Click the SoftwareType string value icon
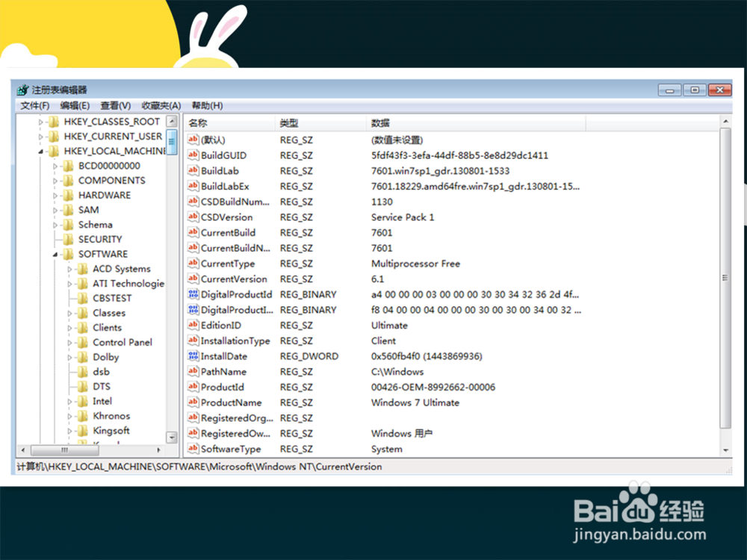The image size is (747, 560). (x=193, y=449)
